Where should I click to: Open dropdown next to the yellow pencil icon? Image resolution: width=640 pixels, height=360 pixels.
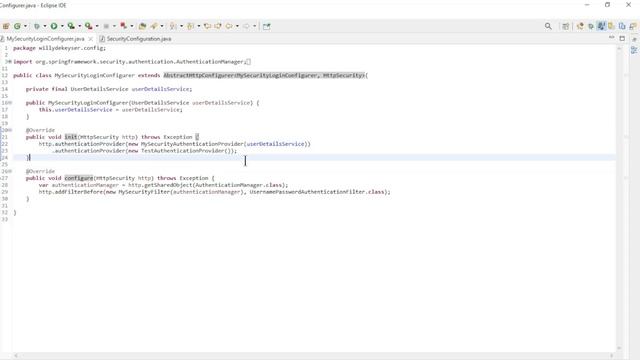click(162, 26)
